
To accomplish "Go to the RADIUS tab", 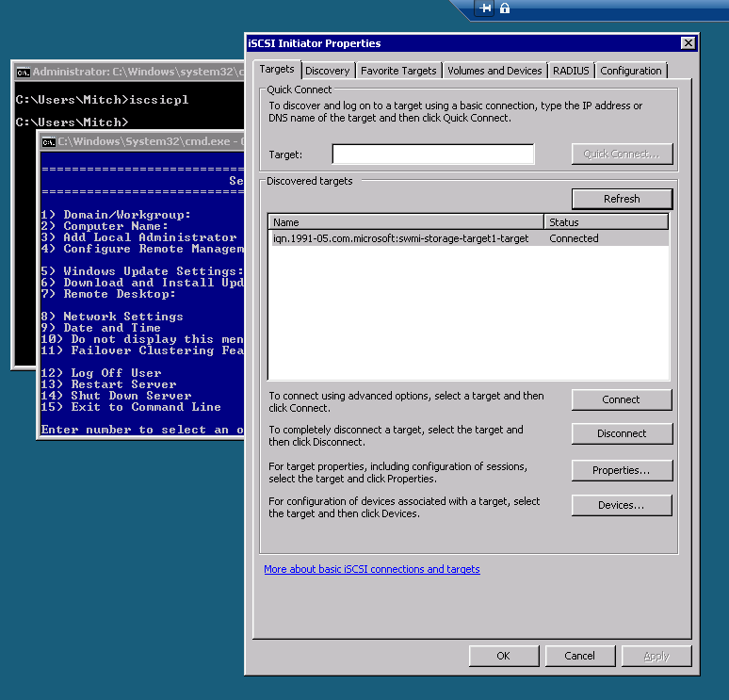I will tap(571, 71).
